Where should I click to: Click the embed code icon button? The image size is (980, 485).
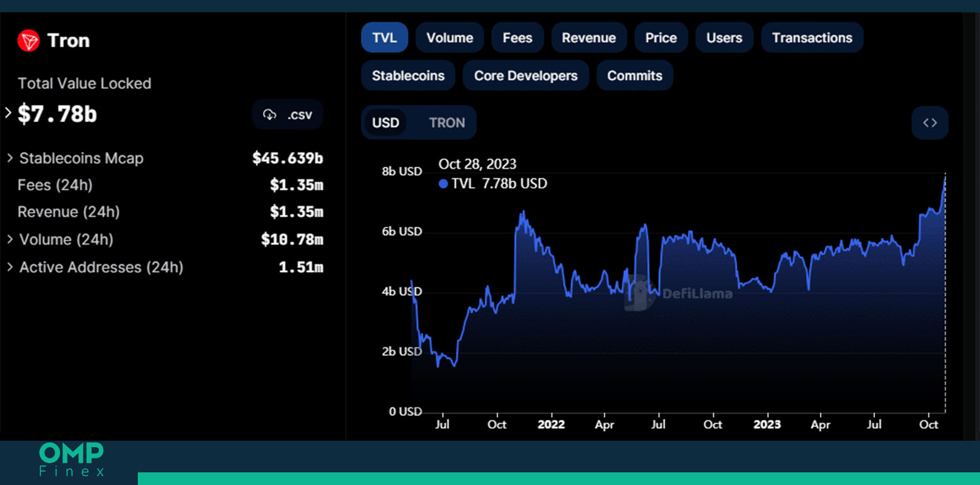point(929,123)
